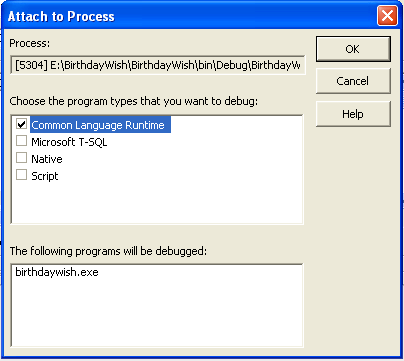Select the Common Language Runtime list entry

[100, 125]
